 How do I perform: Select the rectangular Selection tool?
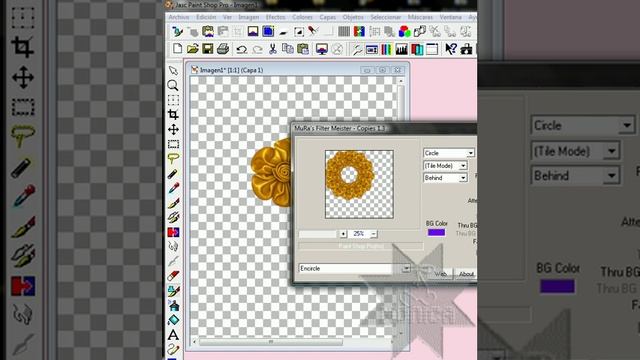[x=173, y=144]
